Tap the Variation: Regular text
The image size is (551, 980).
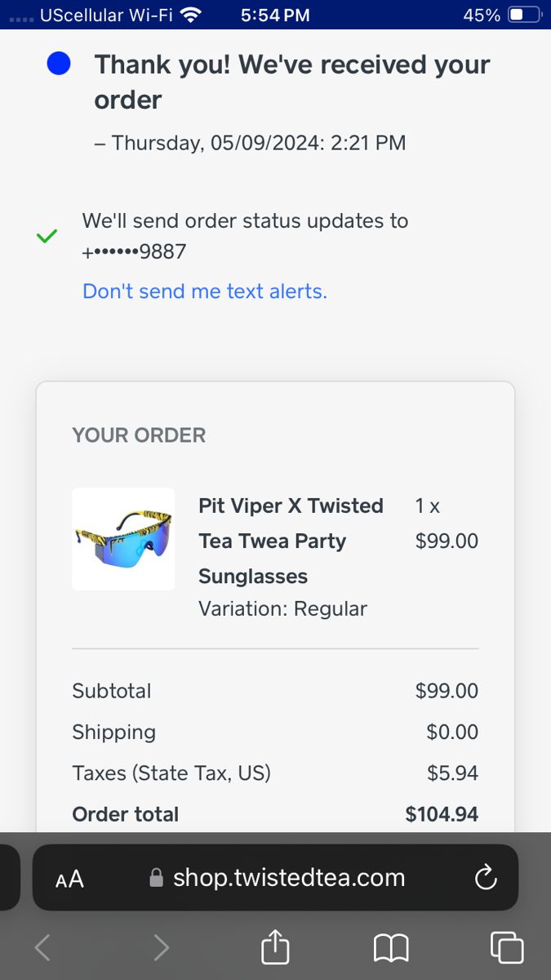pos(283,608)
